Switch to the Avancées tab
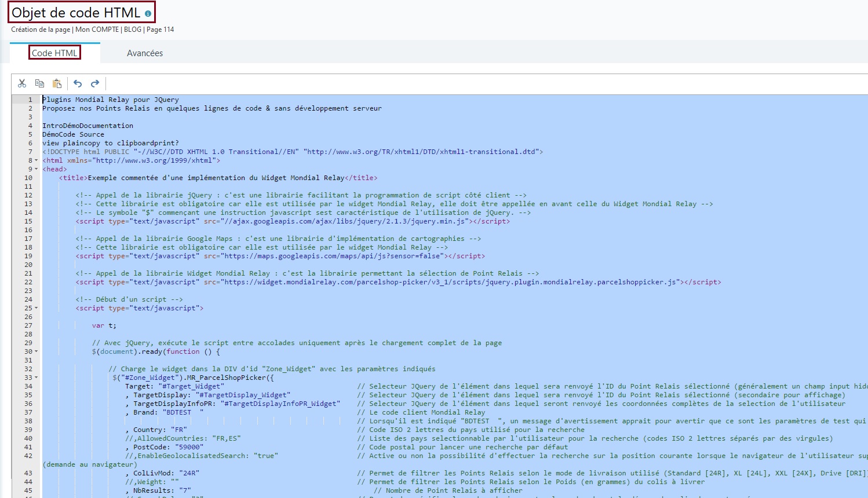Viewport: 868px width, 498px height. [145, 53]
